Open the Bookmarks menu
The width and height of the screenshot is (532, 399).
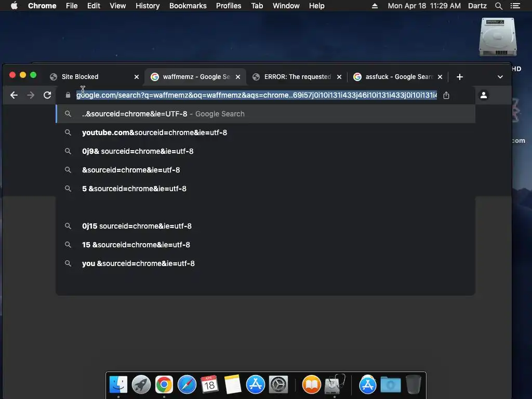(188, 6)
